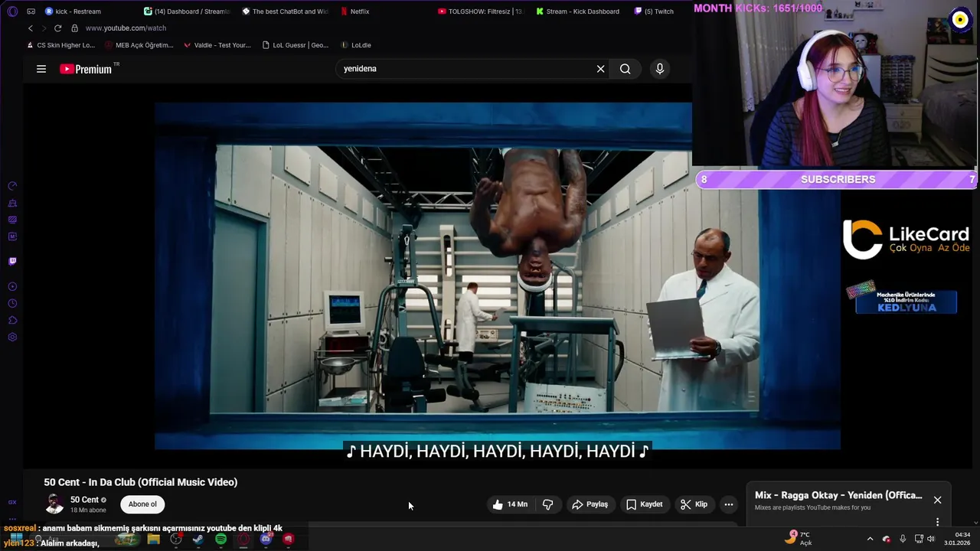Viewport: 980px width, 551px height.
Task: Click the video title '50 Cent - In Da Club'
Action: [x=141, y=482]
